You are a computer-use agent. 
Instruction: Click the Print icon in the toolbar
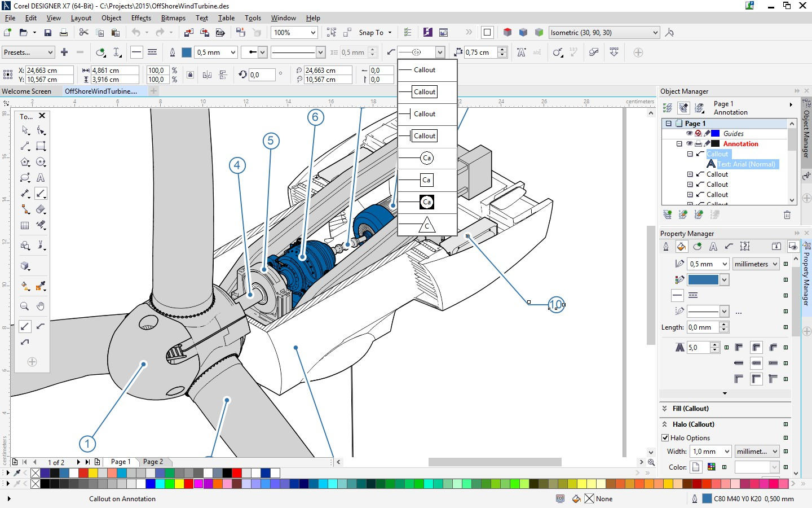tap(64, 33)
